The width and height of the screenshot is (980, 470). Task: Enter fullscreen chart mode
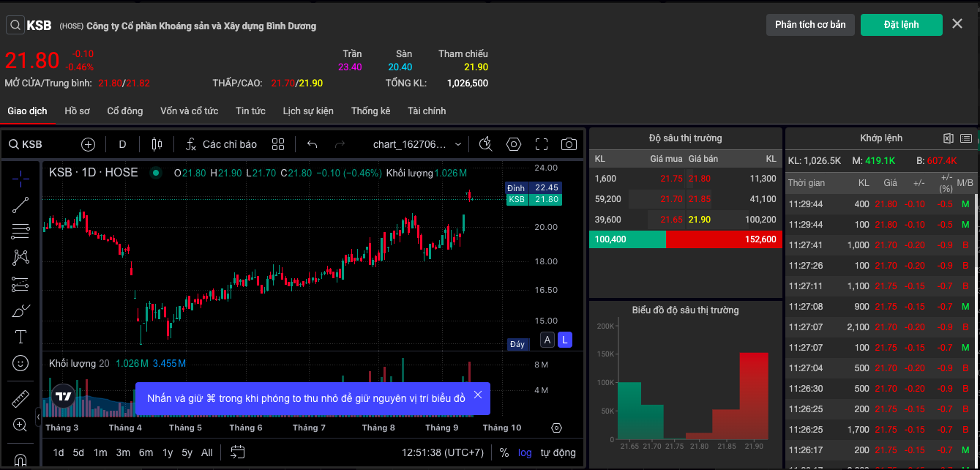(x=542, y=144)
